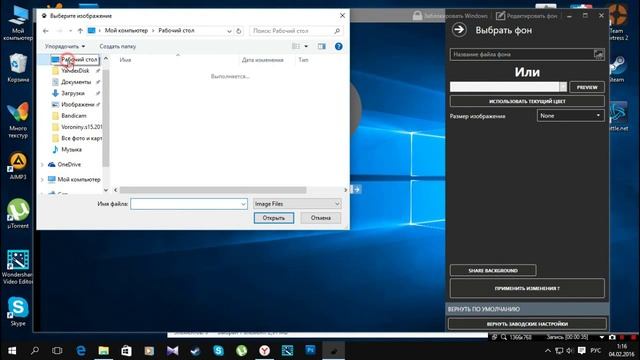Expand the view options dropdown arrow
The image size is (640, 360).
click(306, 47)
